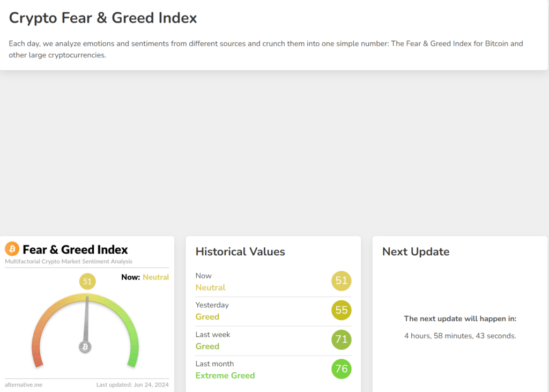Click the alternative.me text in the widget footer
The image size is (549, 392).
coord(24,384)
